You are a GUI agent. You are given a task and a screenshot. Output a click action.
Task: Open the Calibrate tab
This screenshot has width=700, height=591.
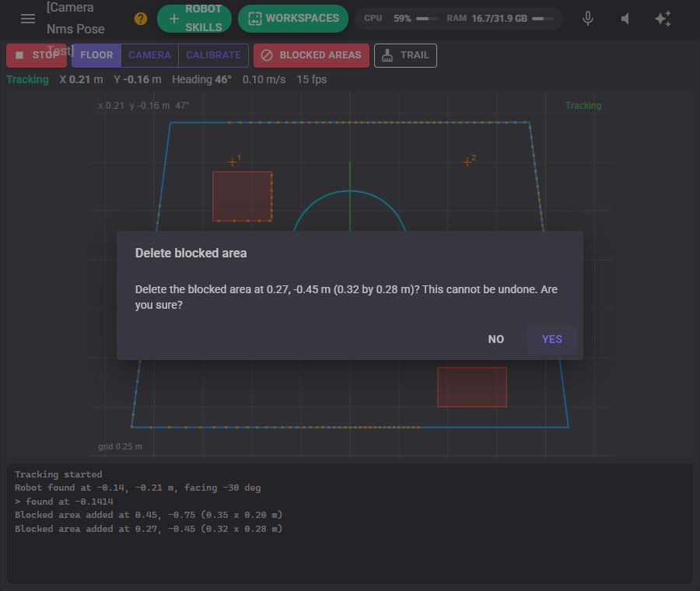coord(213,55)
